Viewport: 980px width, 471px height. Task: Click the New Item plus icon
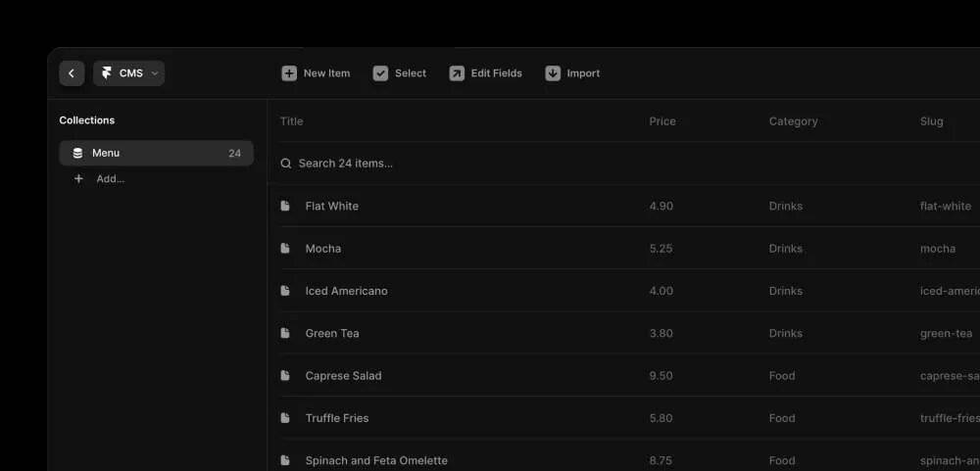pos(289,73)
